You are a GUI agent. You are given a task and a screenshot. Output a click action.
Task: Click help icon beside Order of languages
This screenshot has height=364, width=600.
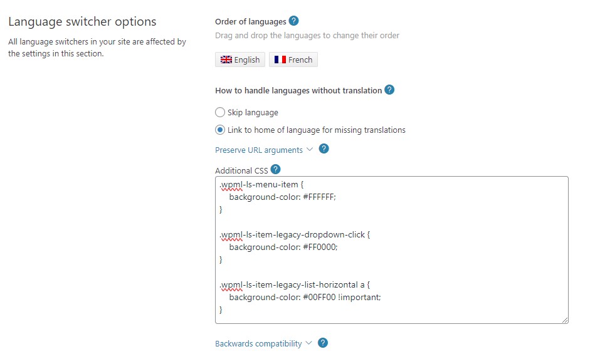[x=294, y=21]
